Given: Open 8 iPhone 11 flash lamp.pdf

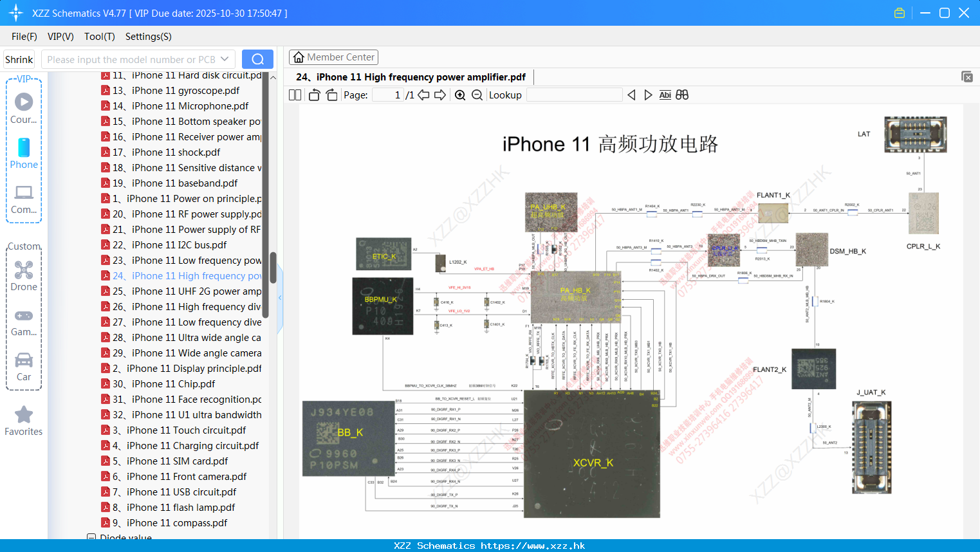Looking at the screenshot, I should (168, 508).
